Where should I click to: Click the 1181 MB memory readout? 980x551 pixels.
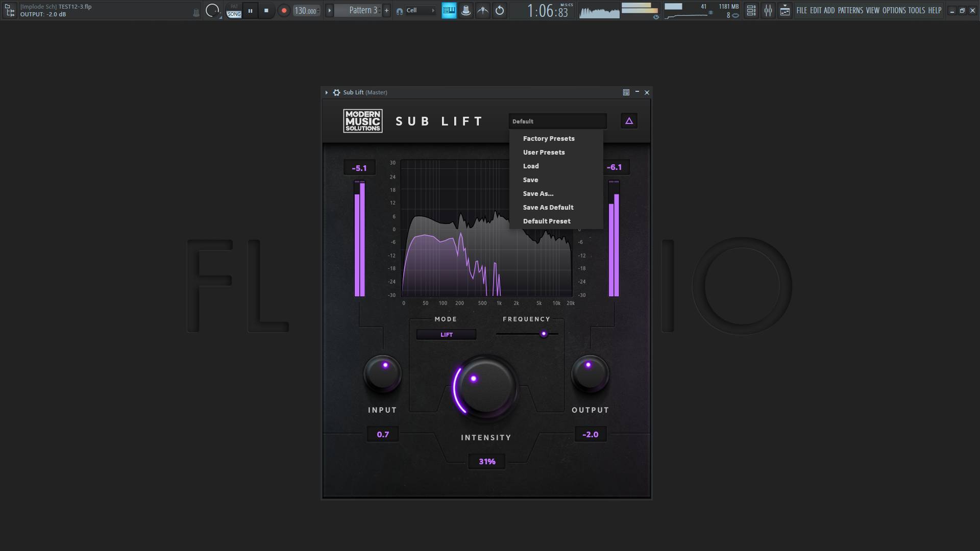pos(728,7)
